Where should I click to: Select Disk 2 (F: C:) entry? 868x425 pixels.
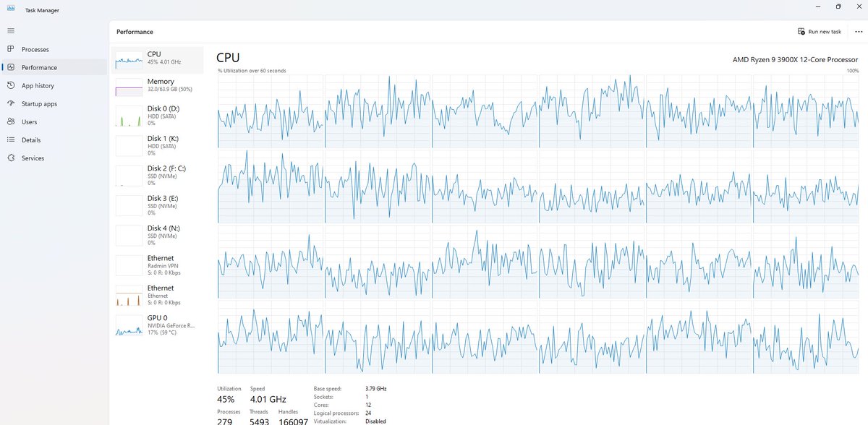click(x=157, y=176)
